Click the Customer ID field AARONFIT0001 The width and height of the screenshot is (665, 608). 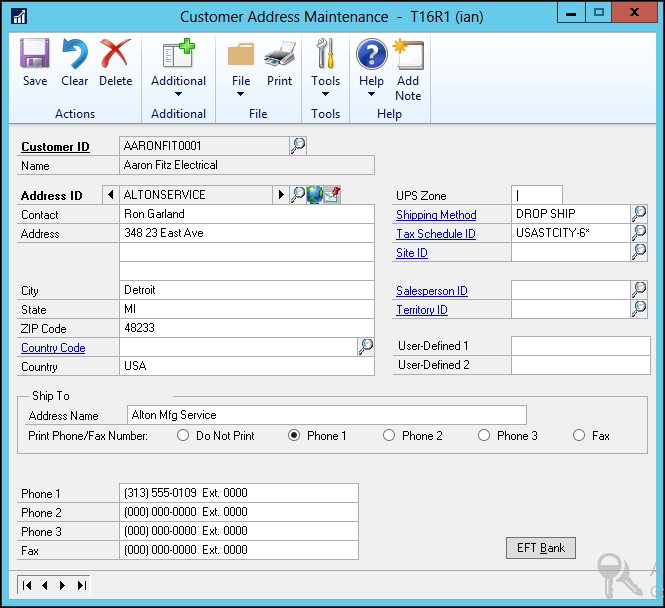(204, 145)
